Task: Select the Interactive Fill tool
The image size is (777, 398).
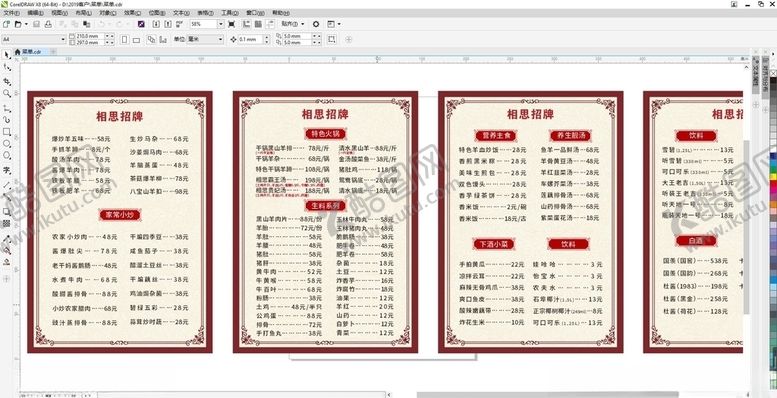Action: [x=6, y=251]
